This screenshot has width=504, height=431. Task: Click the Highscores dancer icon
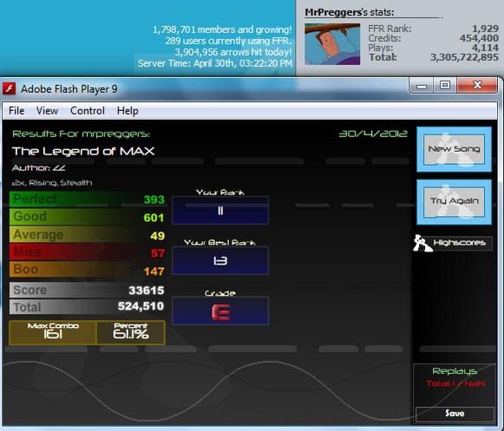click(x=422, y=244)
